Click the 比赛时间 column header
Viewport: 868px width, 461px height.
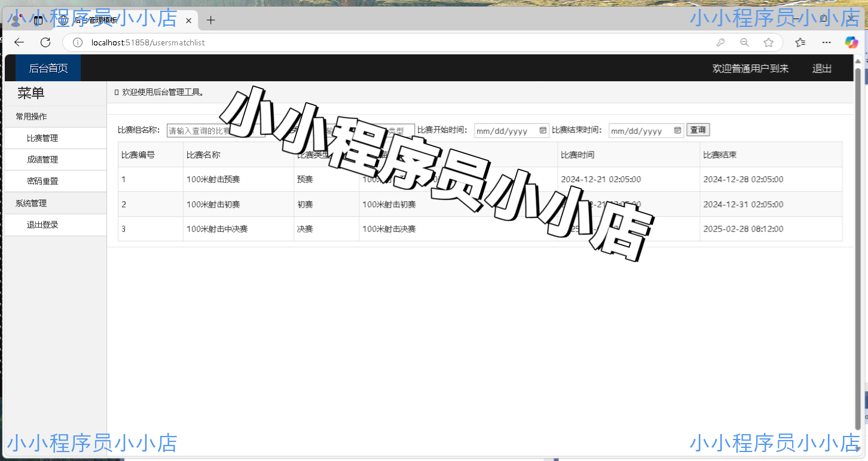pyautogui.click(x=629, y=155)
